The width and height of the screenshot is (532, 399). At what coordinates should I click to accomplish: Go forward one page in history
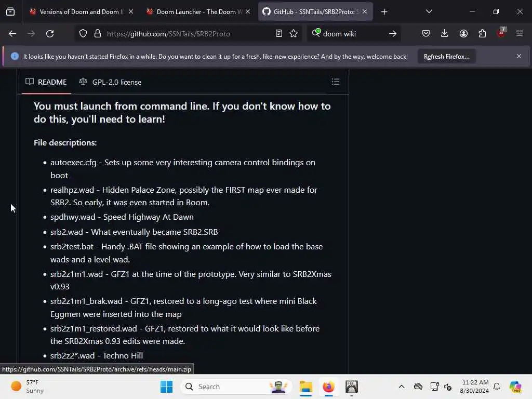[31, 34]
